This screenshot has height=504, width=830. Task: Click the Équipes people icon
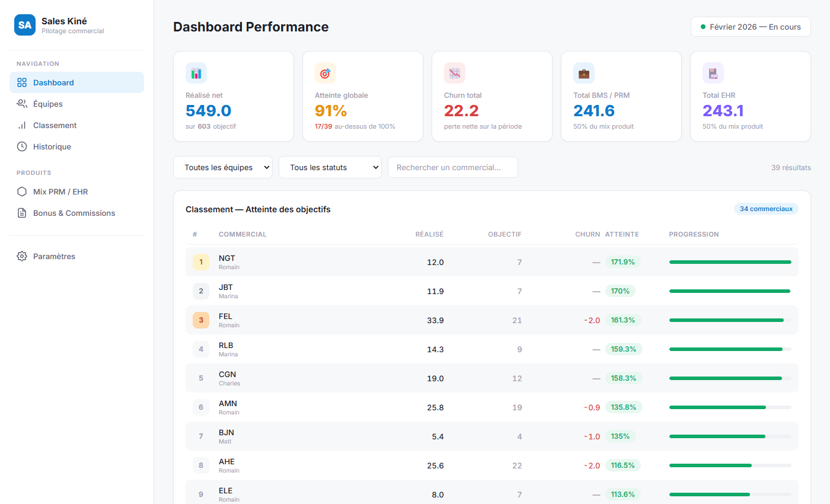[x=21, y=104]
